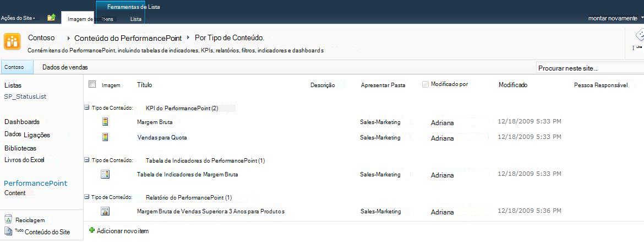Click the 12/18/2009 5:36 PM date

click(x=530, y=211)
